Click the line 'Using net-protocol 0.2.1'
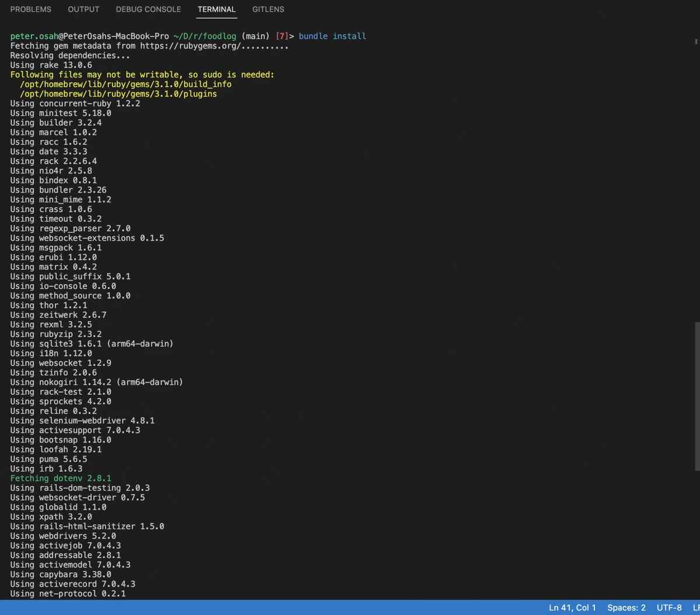 click(68, 593)
